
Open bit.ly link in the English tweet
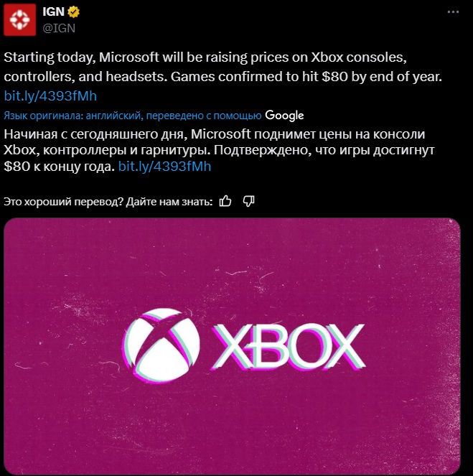pos(50,96)
